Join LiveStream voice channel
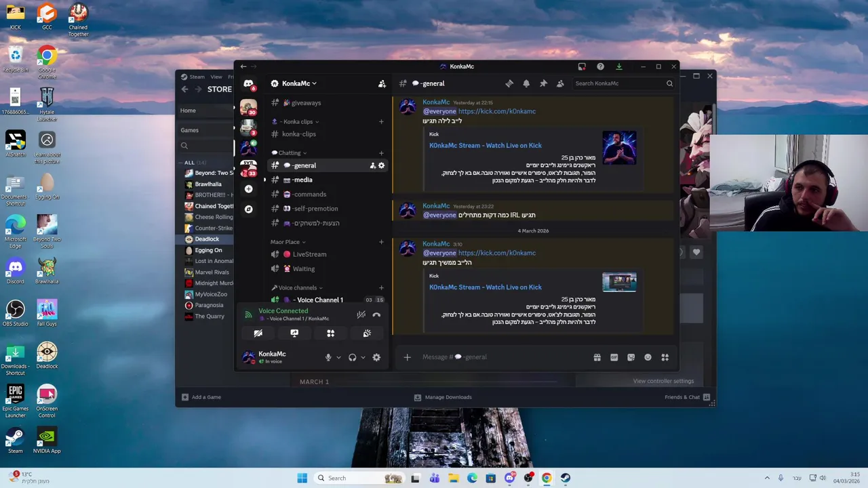 (328, 254)
